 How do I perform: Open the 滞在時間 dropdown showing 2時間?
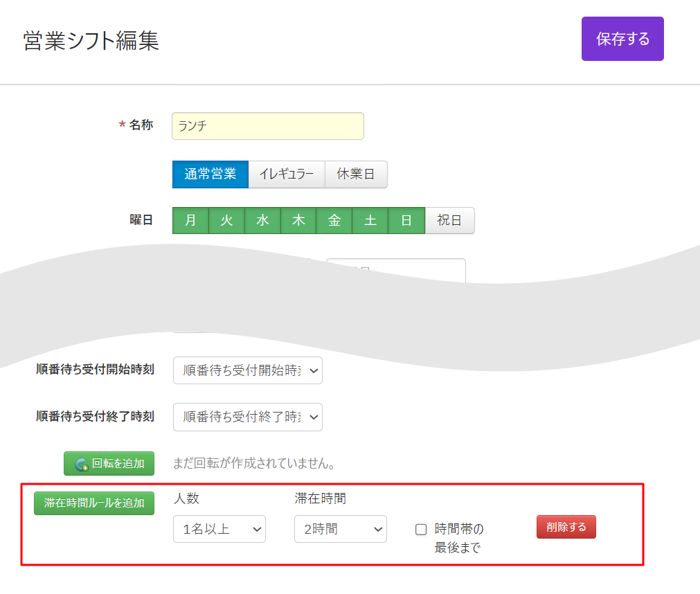340,529
